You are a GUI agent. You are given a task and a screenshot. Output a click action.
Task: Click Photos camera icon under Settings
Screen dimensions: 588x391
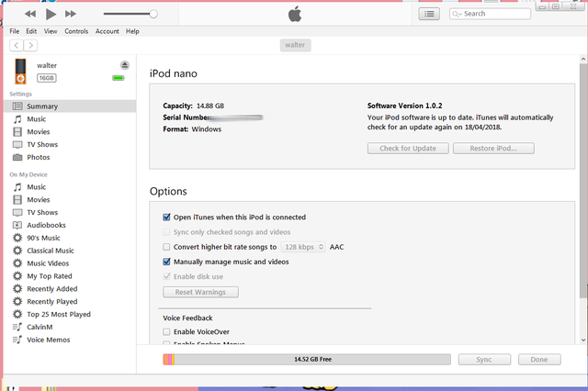pyautogui.click(x=17, y=157)
